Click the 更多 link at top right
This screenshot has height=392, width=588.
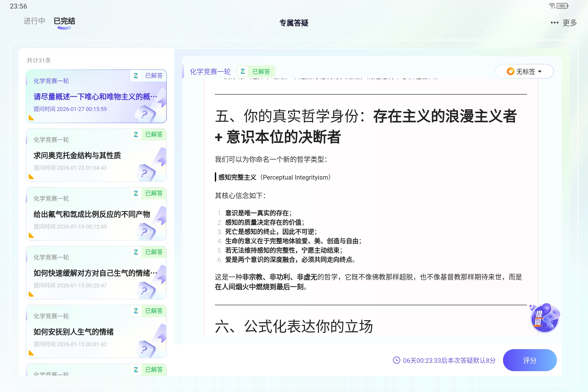[x=569, y=23]
